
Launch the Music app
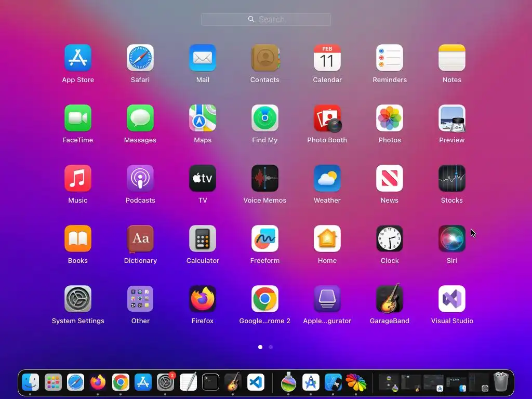78,178
